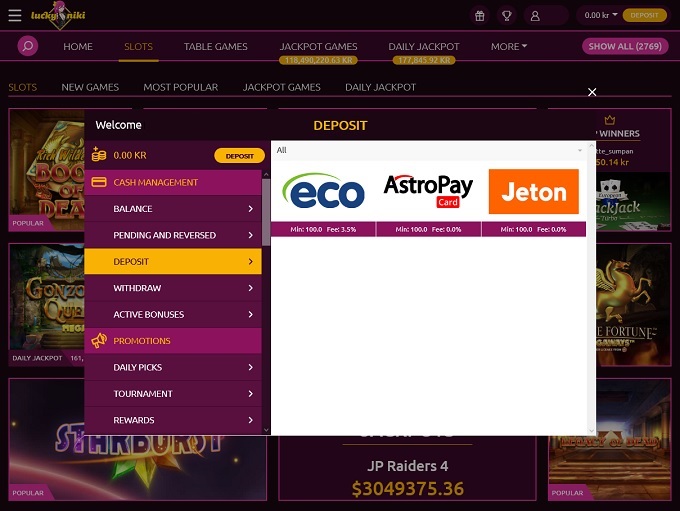680x511 pixels.
Task: Expand the 0.00 kr balance dropdown
Action: tap(600, 15)
